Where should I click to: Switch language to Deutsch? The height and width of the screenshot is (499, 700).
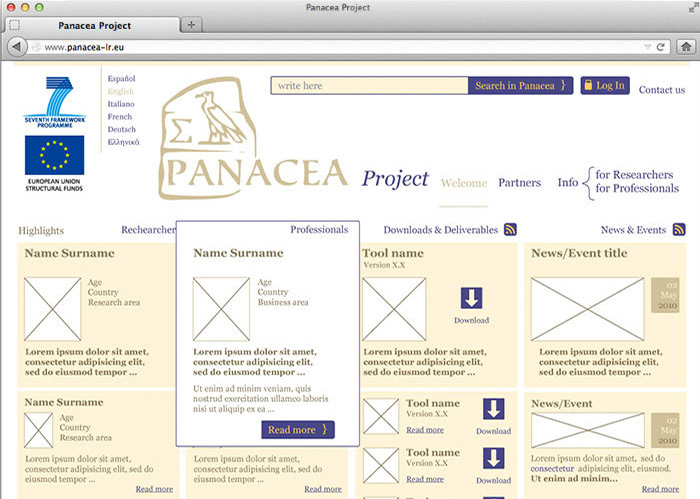121,129
